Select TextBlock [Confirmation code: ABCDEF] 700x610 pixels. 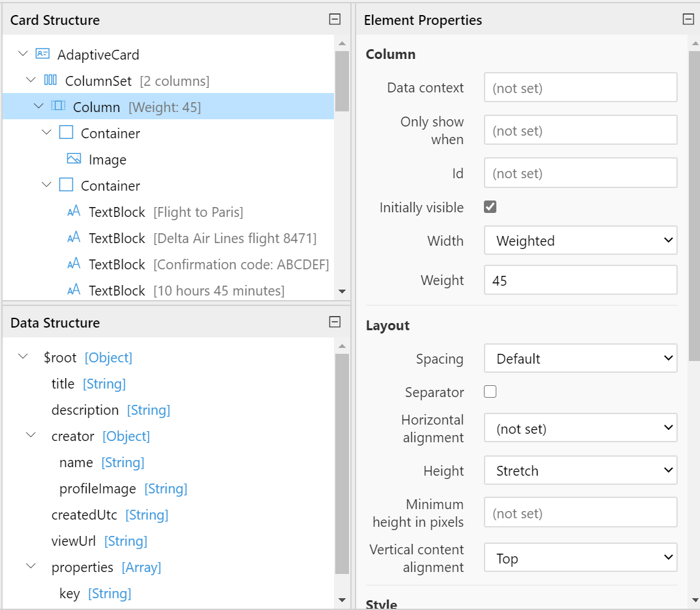point(209,264)
